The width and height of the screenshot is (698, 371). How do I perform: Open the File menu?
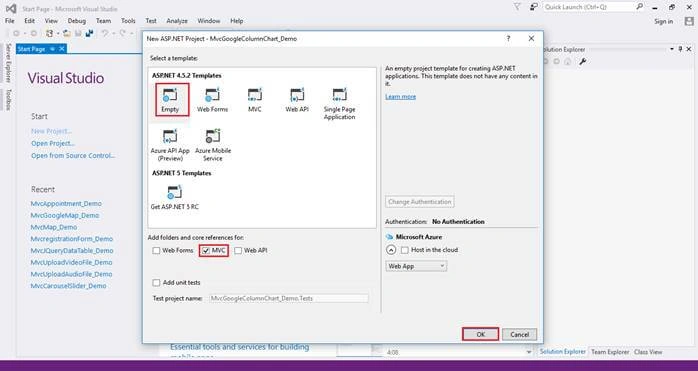(10, 21)
